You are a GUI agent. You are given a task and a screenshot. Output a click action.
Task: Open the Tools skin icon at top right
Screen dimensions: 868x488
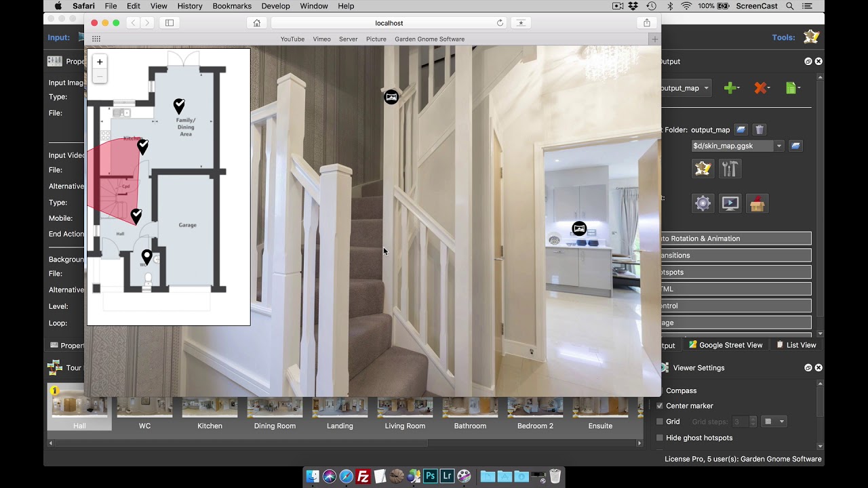811,37
